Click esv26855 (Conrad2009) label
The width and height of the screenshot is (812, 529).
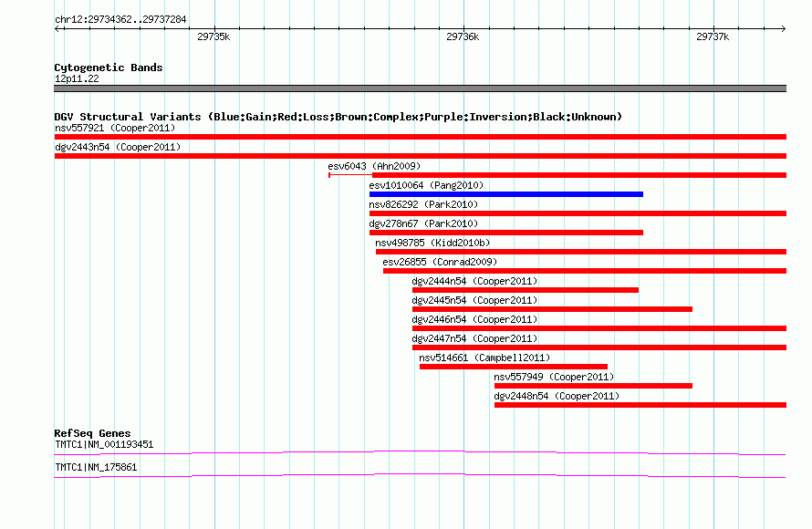click(440, 262)
